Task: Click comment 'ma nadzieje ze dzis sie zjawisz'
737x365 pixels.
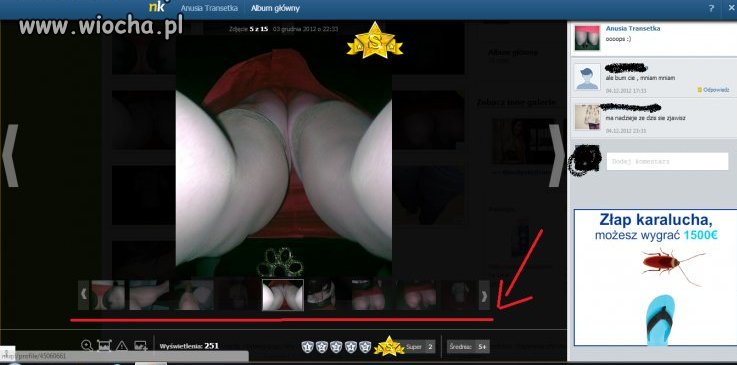Action: 645,118
